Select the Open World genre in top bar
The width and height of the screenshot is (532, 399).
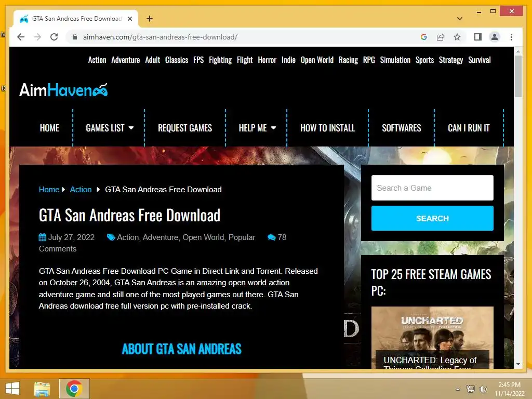[317, 60]
